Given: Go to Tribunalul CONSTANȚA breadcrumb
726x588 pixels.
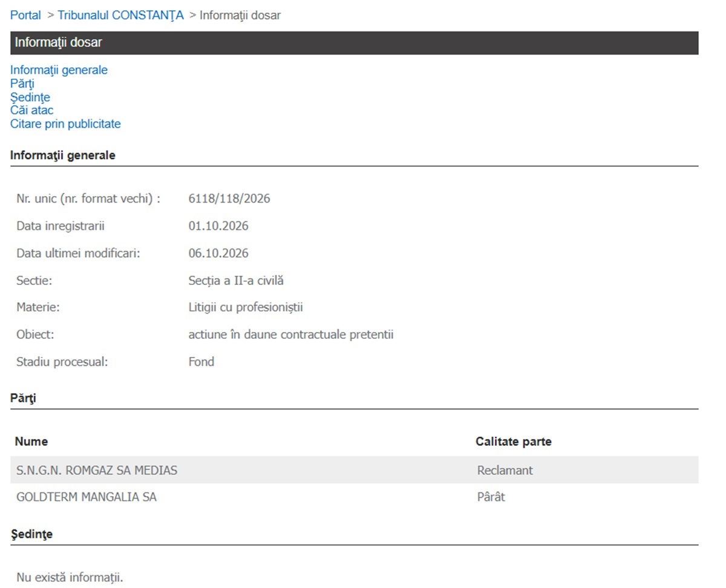Looking at the screenshot, I should [120, 15].
